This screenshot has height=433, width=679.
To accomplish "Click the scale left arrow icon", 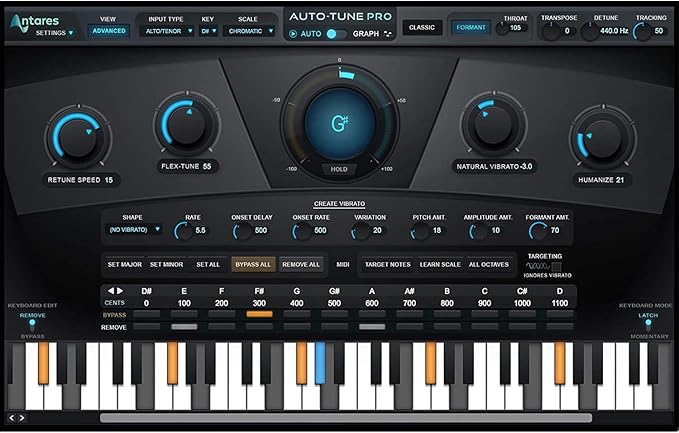I will pos(111,291).
